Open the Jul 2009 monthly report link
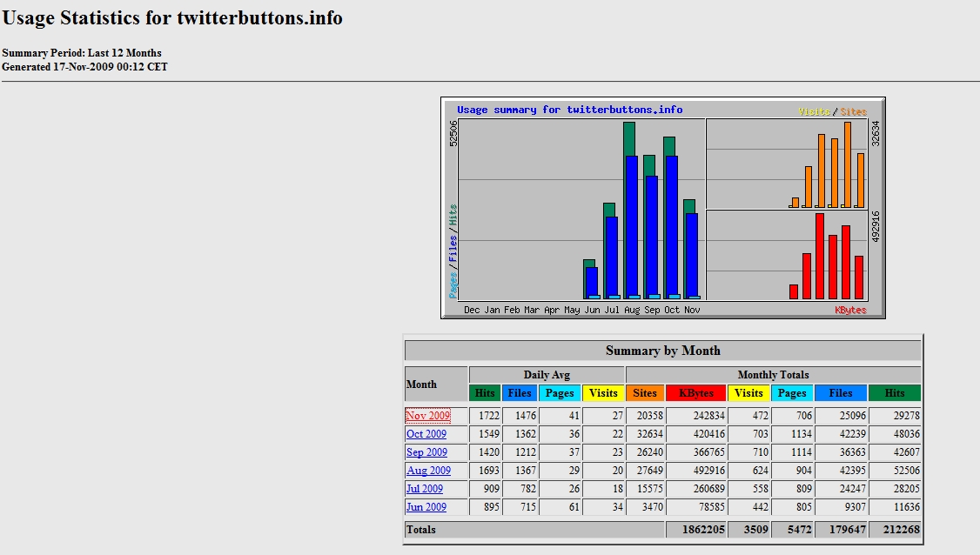The width and height of the screenshot is (980, 555). 425,488
